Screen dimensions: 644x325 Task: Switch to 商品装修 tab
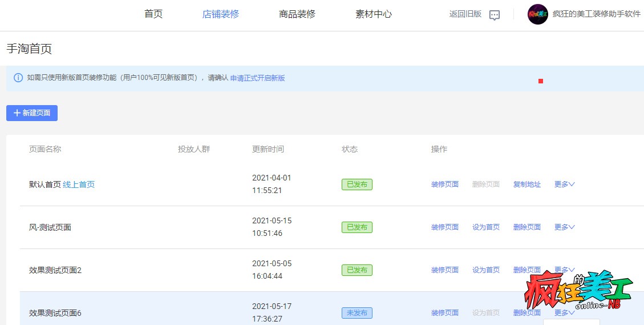pyautogui.click(x=297, y=14)
